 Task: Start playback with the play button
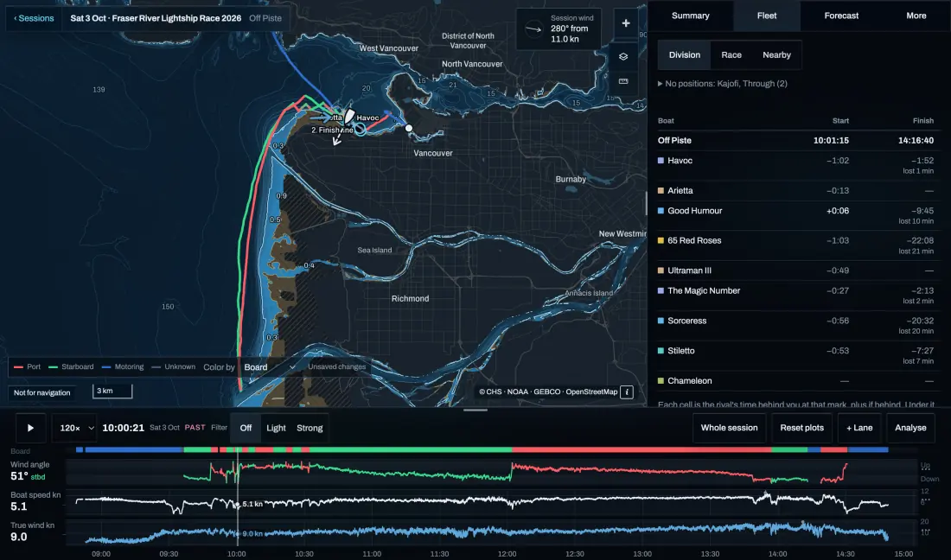point(30,428)
